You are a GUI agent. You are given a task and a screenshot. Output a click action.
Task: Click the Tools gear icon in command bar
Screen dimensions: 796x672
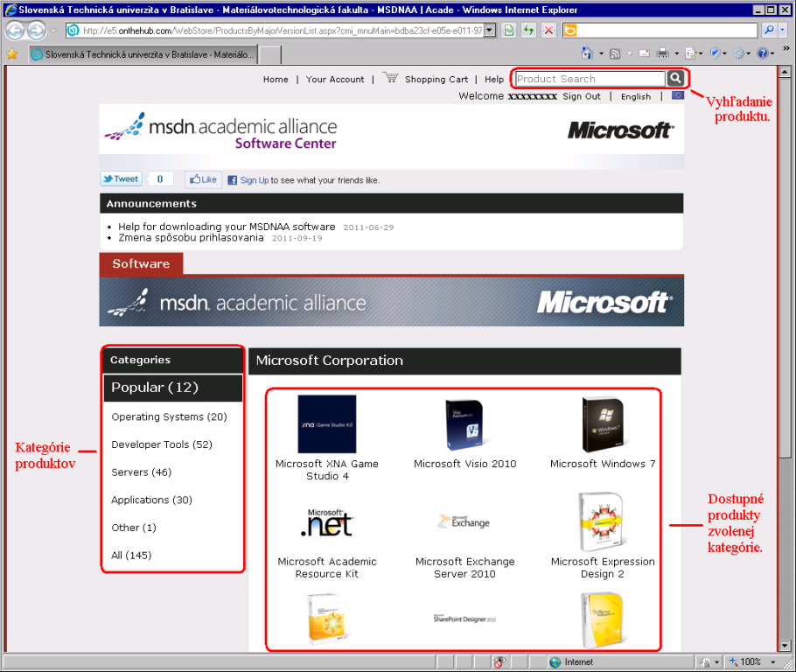739,53
